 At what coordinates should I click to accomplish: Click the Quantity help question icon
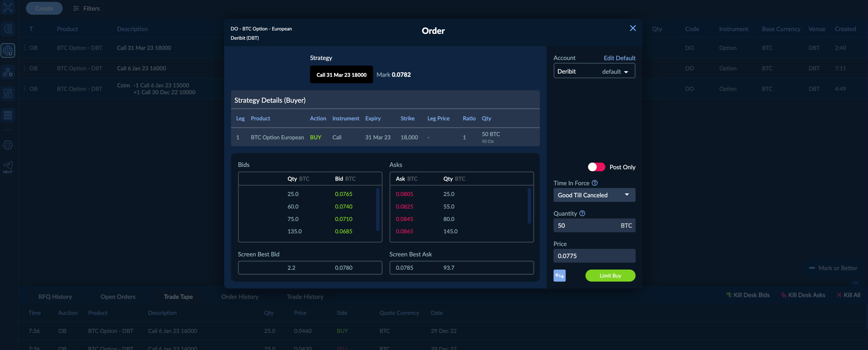pos(582,213)
